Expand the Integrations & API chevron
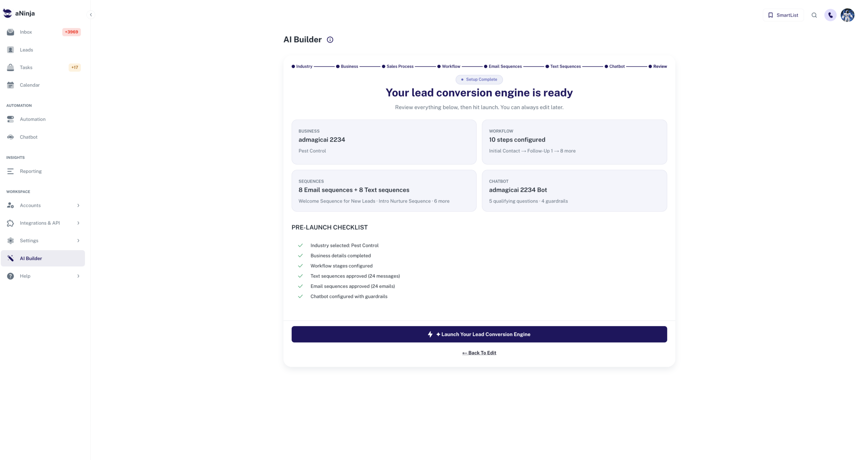Screen dimensions: 868x460 tap(78, 223)
